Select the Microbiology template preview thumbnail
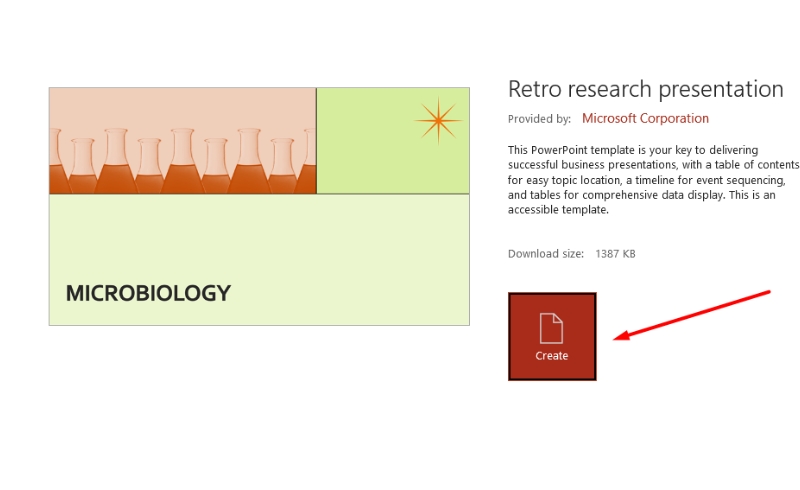 click(259, 206)
